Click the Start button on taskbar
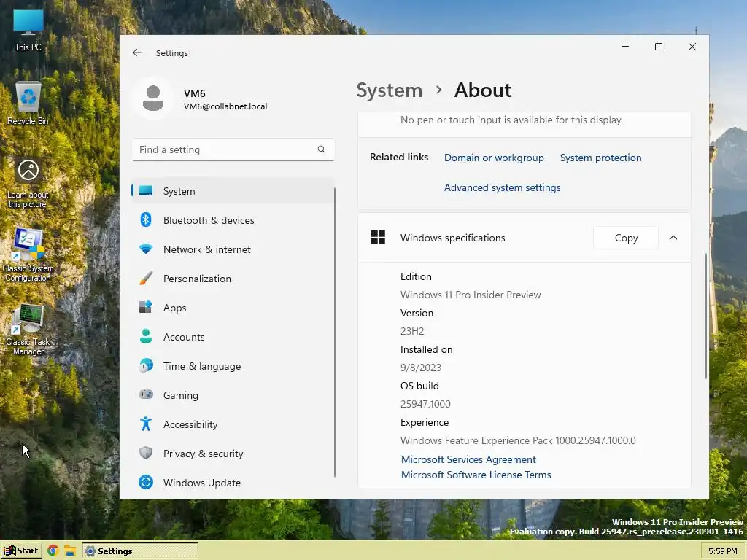Screen dimensions: 747x560 (21, 551)
